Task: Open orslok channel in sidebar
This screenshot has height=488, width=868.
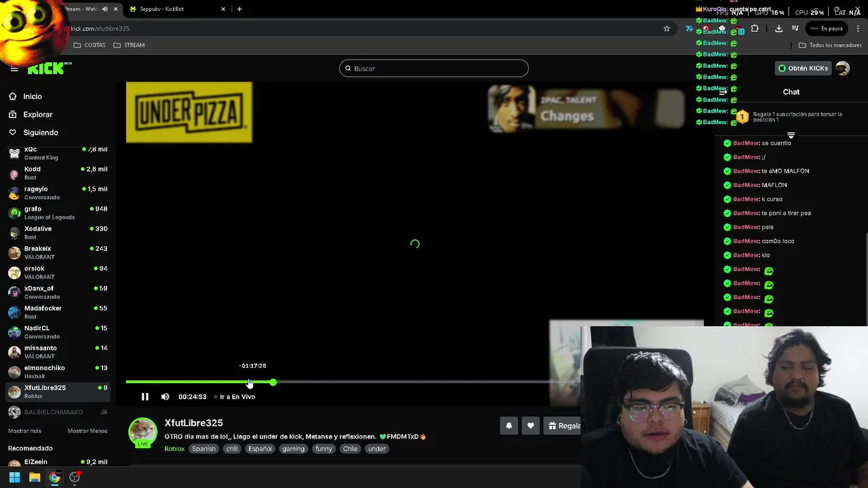Action: [x=58, y=272]
